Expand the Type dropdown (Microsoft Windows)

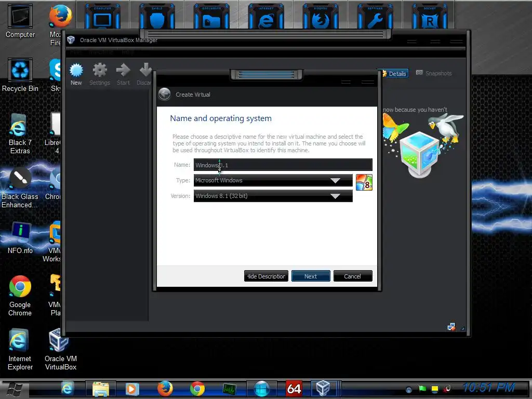273,180
